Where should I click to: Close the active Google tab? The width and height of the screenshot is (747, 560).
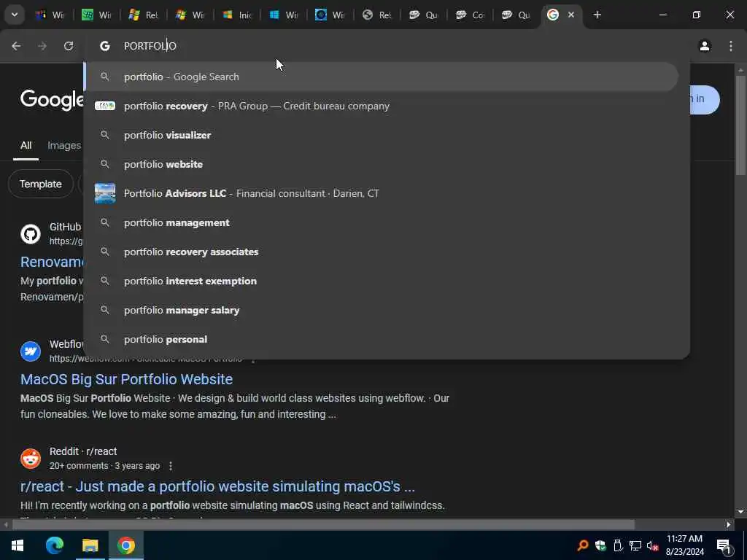(570, 15)
